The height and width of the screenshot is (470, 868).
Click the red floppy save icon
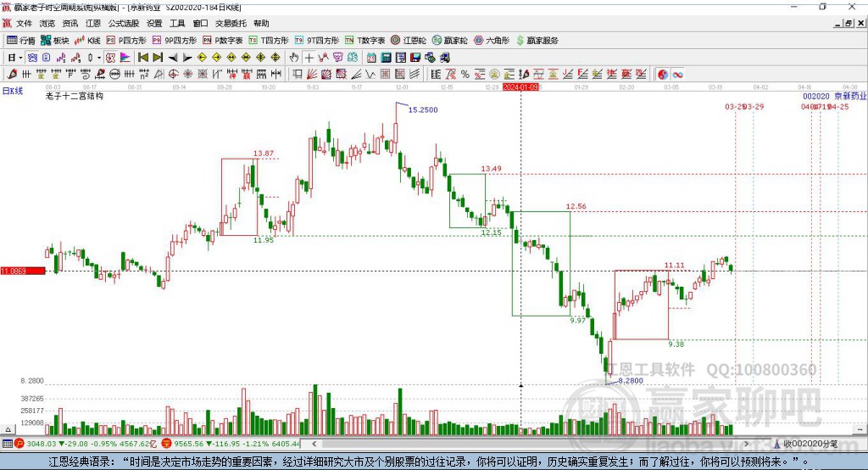tap(415, 58)
